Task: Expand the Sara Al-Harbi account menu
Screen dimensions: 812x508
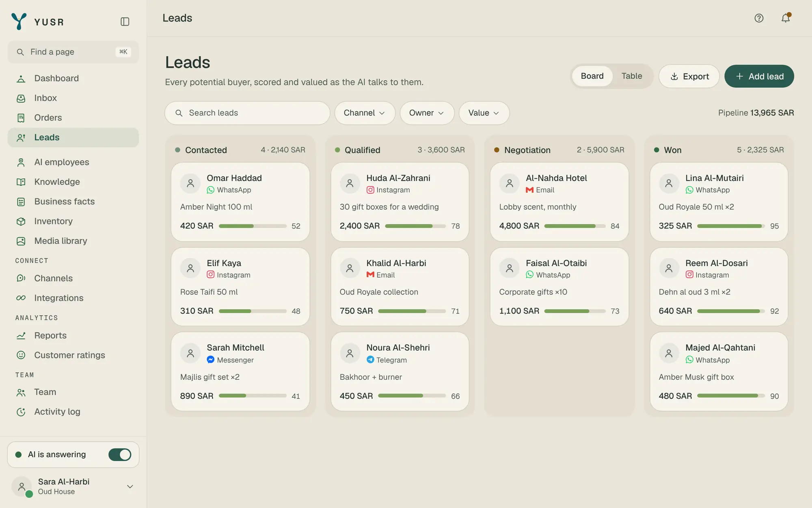Action: click(x=73, y=486)
